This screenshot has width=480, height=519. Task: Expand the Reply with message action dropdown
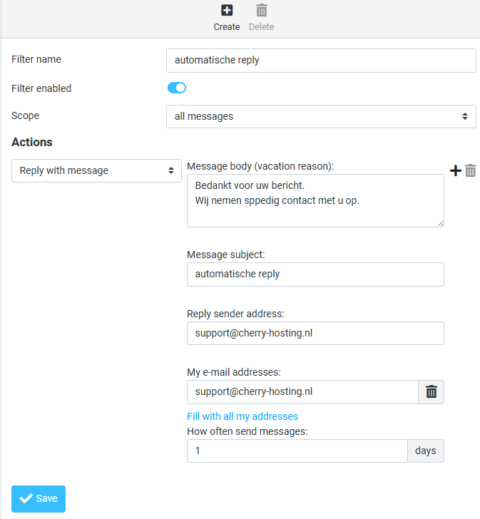tap(96, 171)
